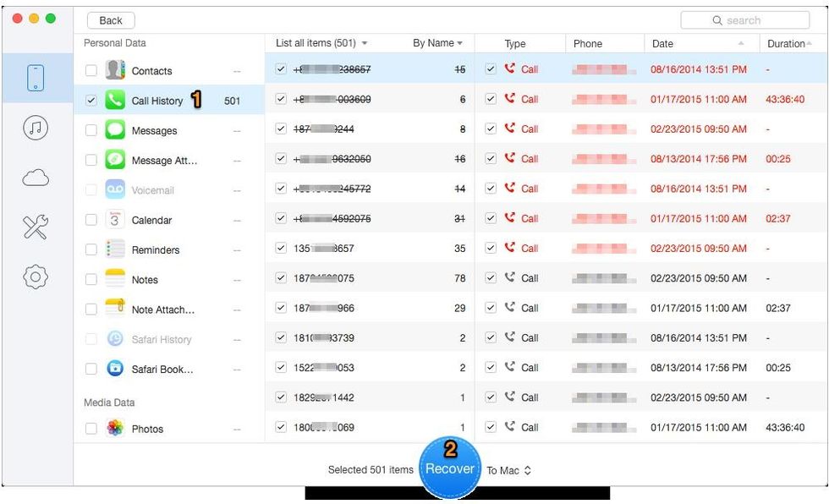Select the Calendar category row
This screenshot has width=829, height=504.
pyautogui.click(x=151, y=220)
